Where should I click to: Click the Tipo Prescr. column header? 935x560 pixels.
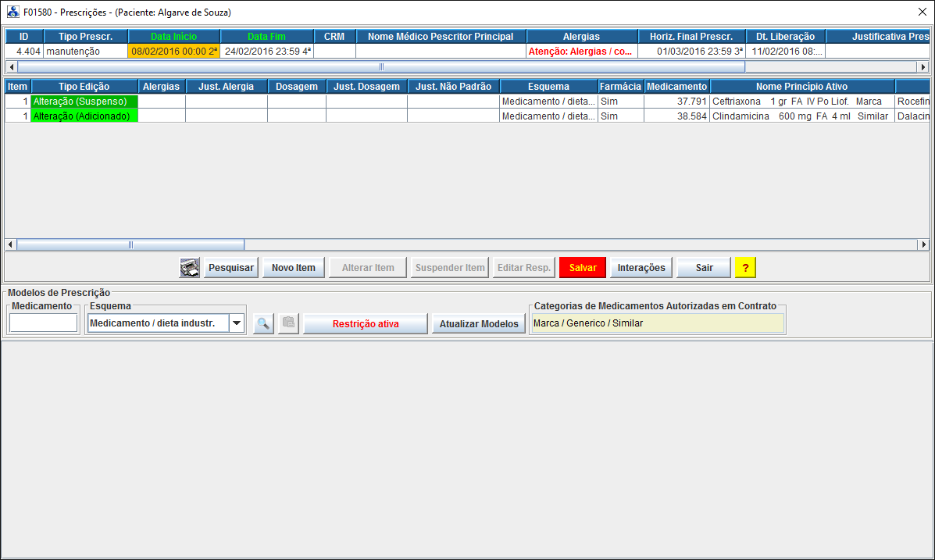point(85,37)
